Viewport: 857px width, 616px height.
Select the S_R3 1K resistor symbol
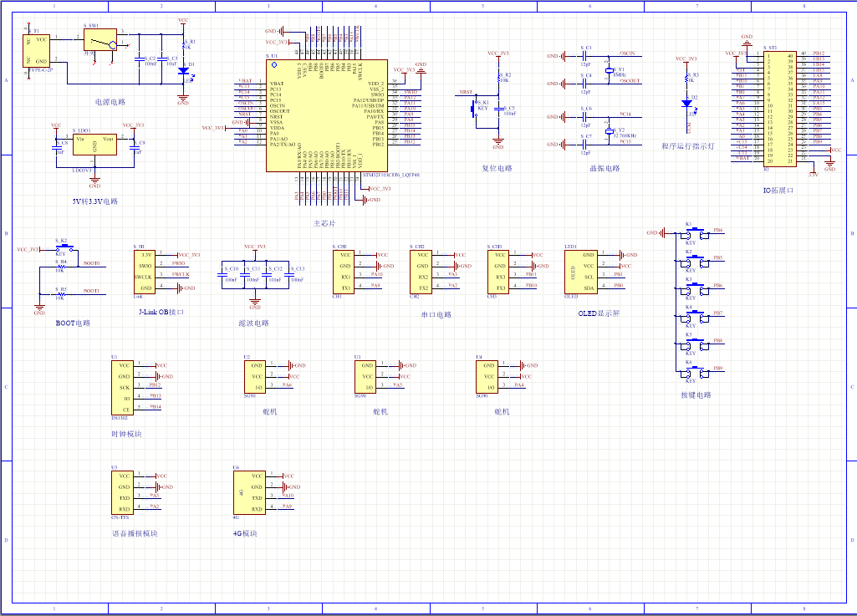pos(687,78)
